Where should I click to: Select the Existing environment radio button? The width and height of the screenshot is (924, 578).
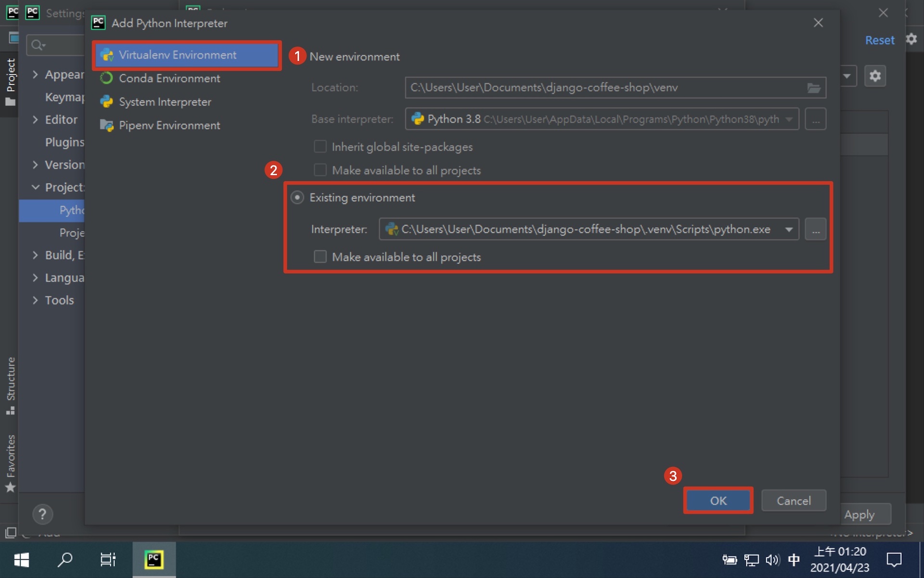coord(298,197)
